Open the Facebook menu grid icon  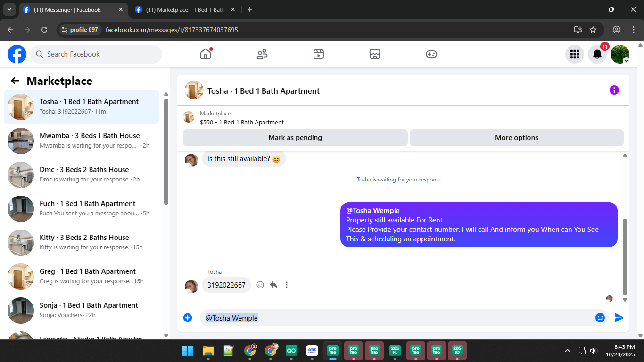pyautogui.click(x=575, y=54)
